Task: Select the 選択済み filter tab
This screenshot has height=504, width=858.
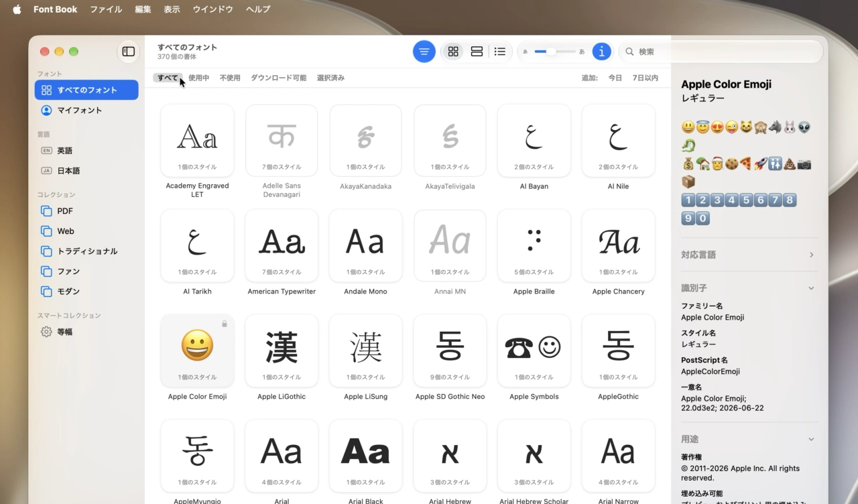Action: (x=330, y=78)
